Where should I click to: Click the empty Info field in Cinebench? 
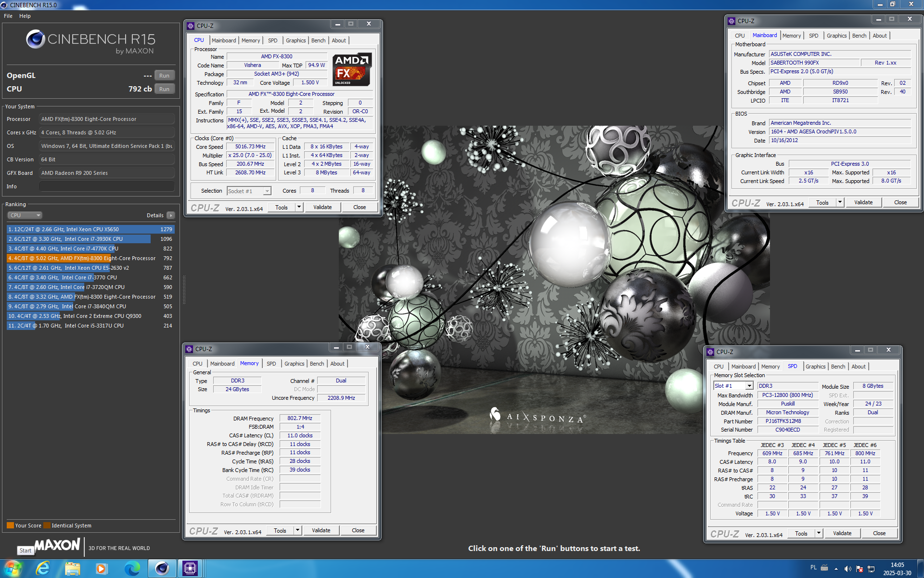coord(106,186)
